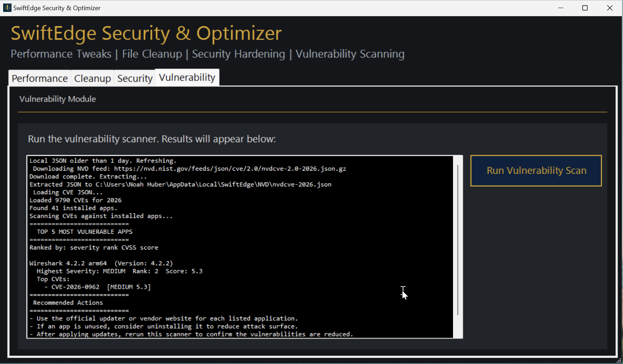Click the 'Vulnerability Module' label
The image size is (623, 364).
[x=58, y=99]
